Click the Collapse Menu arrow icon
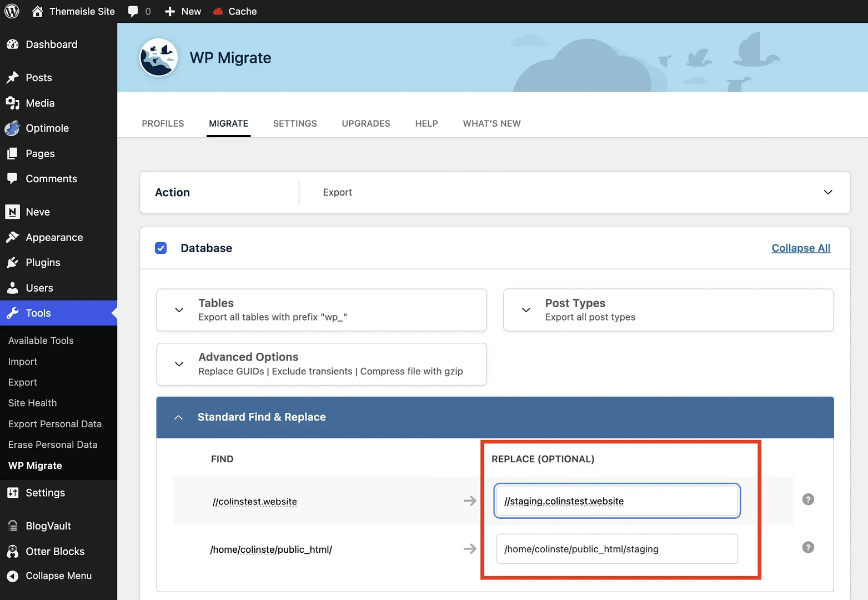Screen dimensions: 868x600 [x=12, y=576]
